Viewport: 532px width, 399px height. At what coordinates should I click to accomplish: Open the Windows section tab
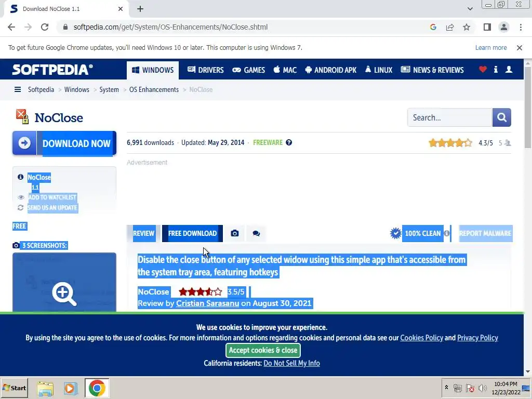click(153, 70)
